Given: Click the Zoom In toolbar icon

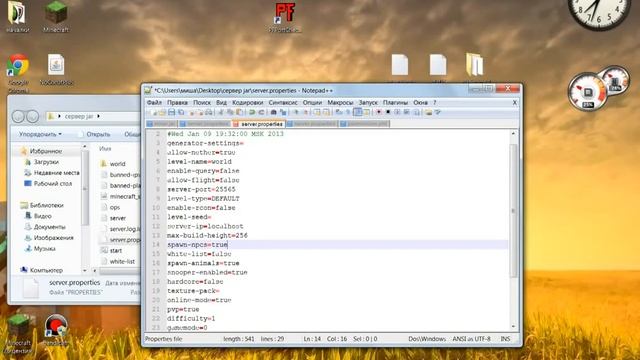Looking at the screenshot, I should click(296, 112).
